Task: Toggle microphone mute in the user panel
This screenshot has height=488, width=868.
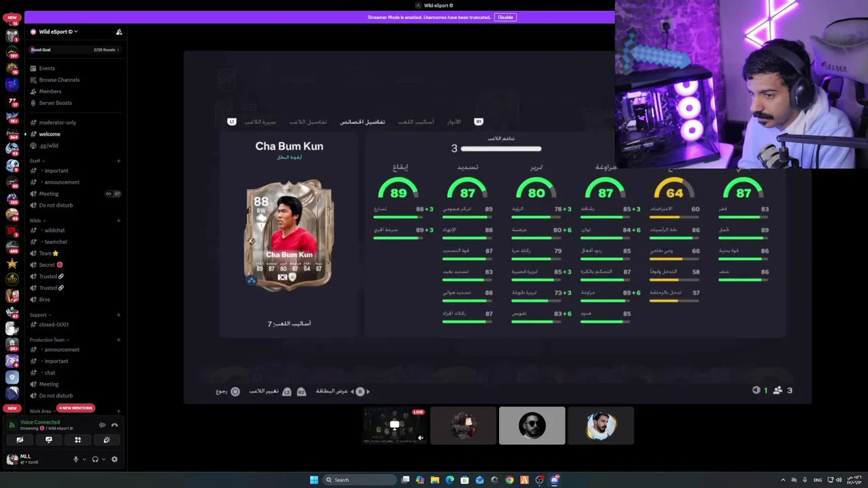Action: tap(76, 460)
